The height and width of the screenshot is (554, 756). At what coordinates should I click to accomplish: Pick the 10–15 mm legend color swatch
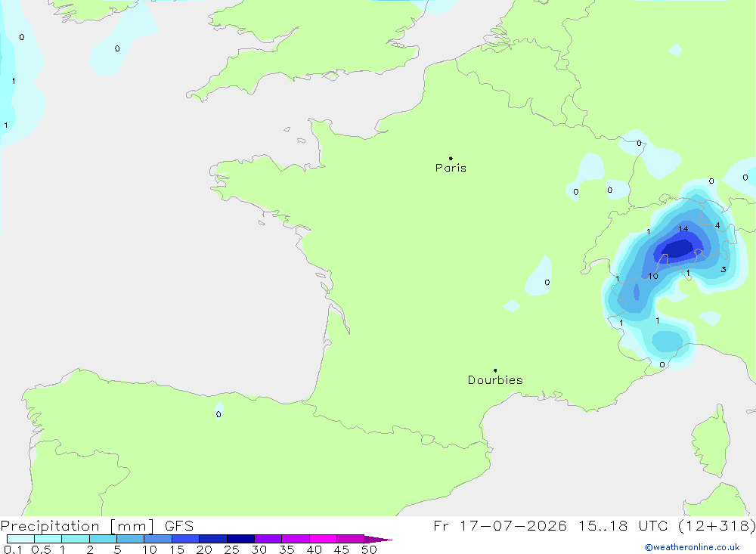(x=158, y=539)
